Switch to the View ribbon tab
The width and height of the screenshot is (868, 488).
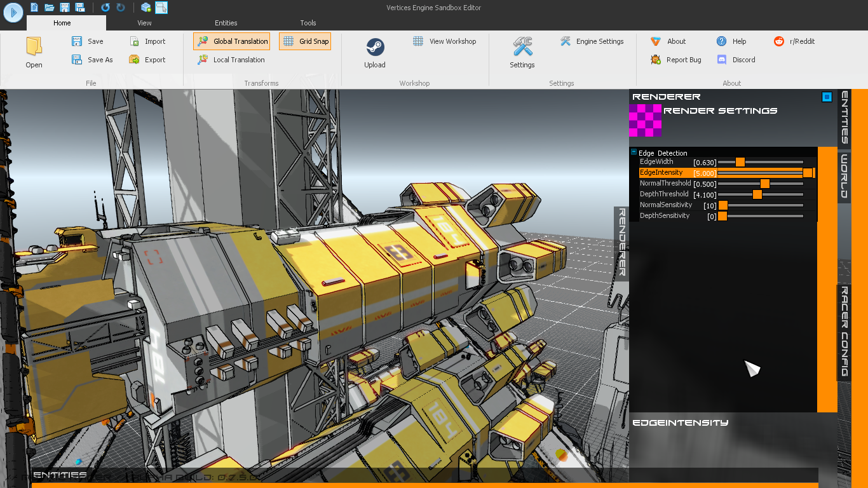(144, 23)
